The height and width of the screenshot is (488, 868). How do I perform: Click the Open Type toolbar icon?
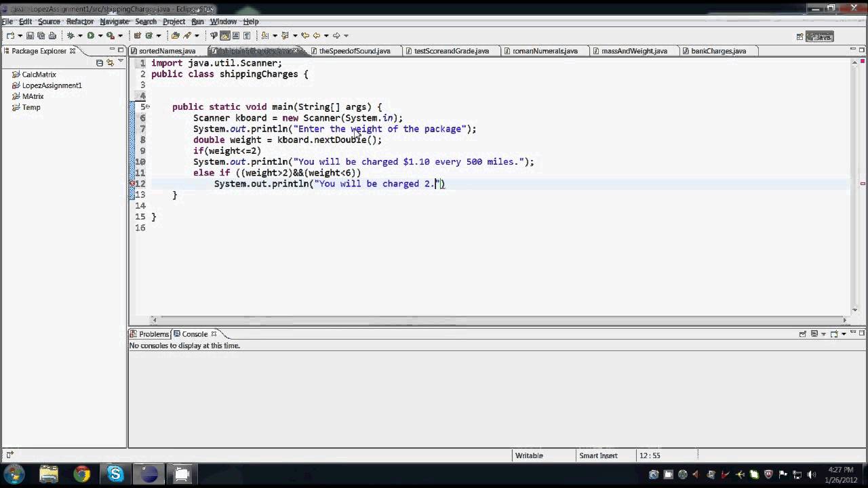(x=175, y=35)
